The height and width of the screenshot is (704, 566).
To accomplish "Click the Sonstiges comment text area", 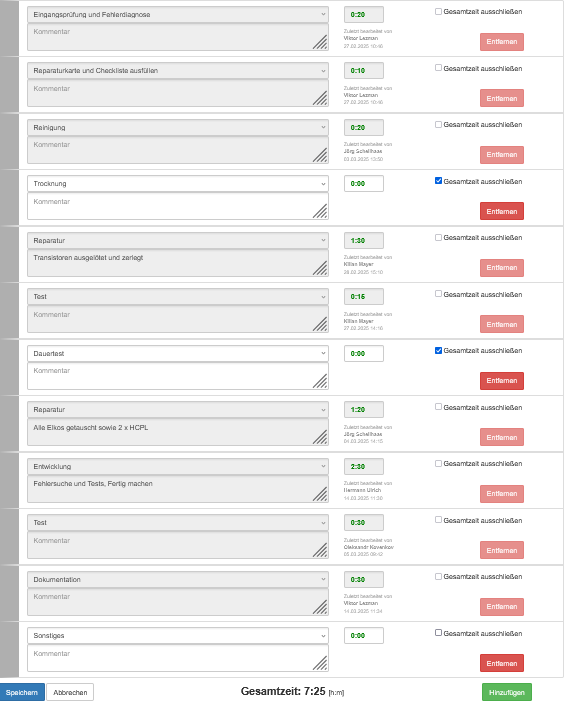I will coord(178,658).
